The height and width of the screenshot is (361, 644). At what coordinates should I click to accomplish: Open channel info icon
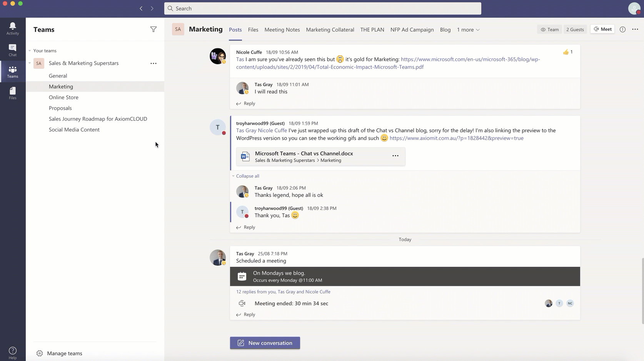coord(622,29)
